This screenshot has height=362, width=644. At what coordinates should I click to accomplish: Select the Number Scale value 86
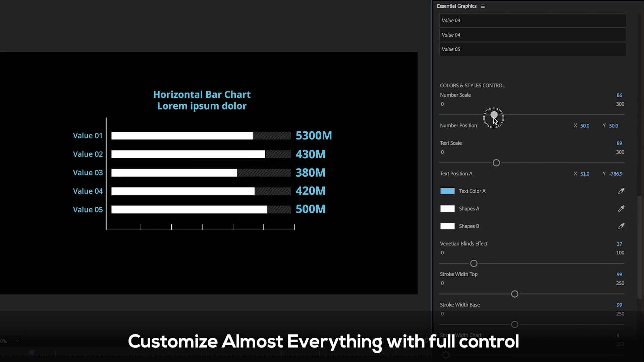(x=619, y=95)
